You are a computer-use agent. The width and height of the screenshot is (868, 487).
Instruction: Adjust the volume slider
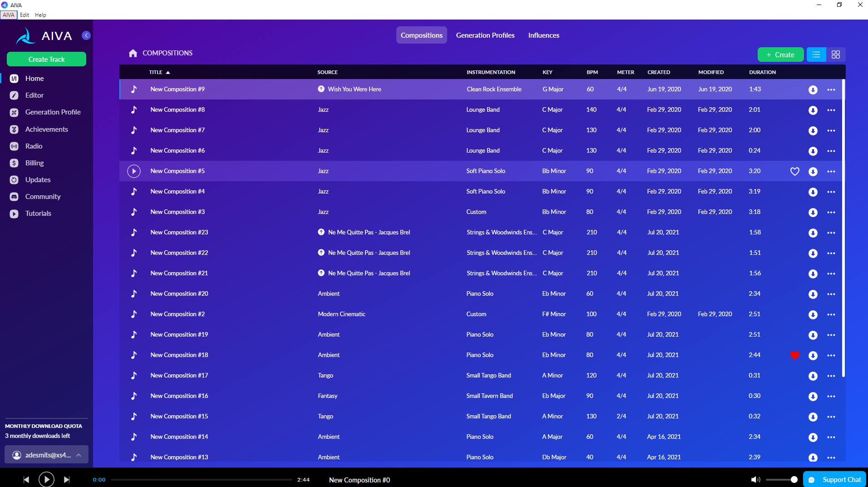pyautogui.click(x=781, y=480)
